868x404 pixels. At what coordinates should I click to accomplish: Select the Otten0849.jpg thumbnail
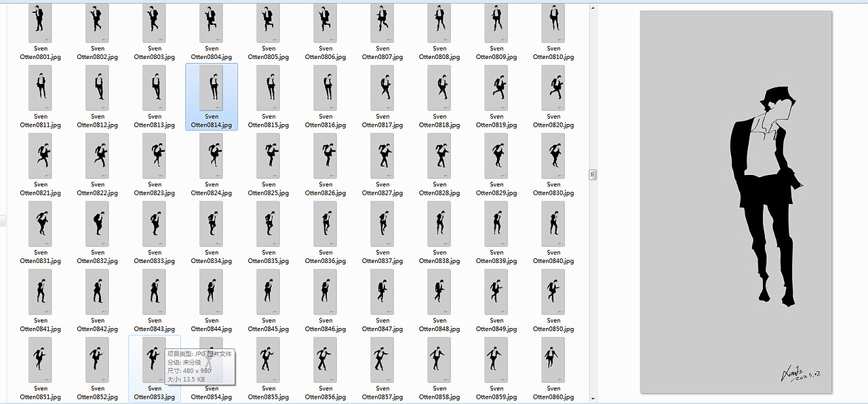click(x=496, y=291)
